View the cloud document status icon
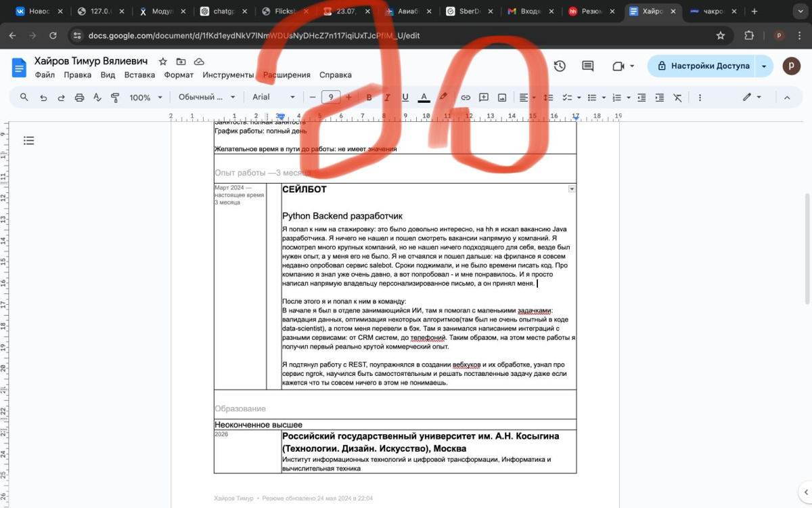 (x=199, y=62)
